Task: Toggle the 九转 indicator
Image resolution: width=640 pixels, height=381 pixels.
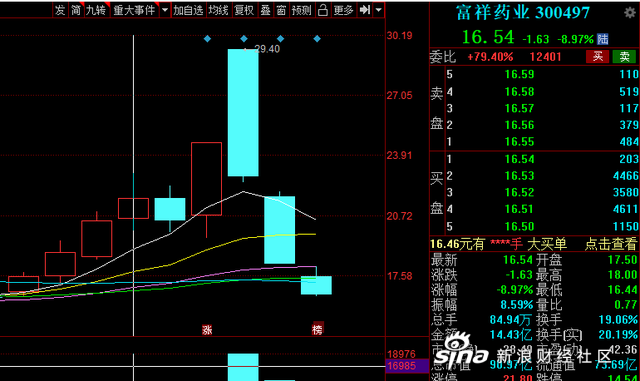Action: pyautogui.click(x=96, y=10)
